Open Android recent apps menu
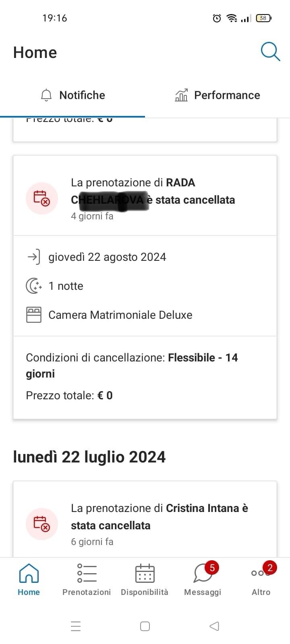This screenshot has height=644, width=290. [76, 626]
